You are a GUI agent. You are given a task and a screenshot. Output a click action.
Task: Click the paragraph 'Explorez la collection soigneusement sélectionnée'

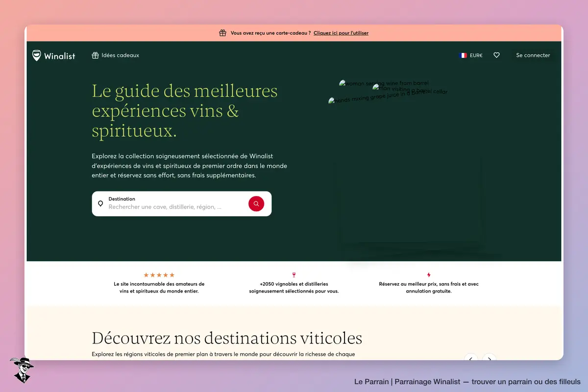[x=189, y=166]
